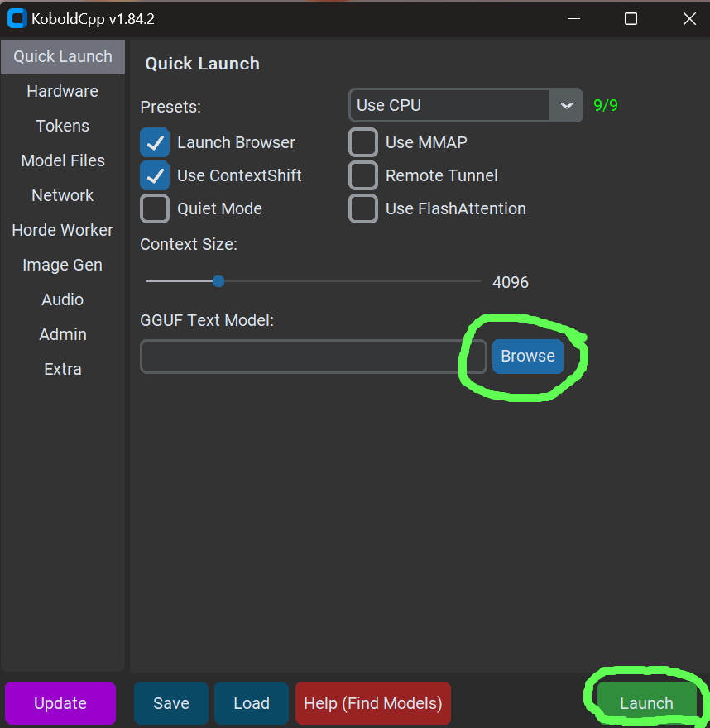
Task: Uncheck the Launch Browser checkbox
Action: click(155, 142)
